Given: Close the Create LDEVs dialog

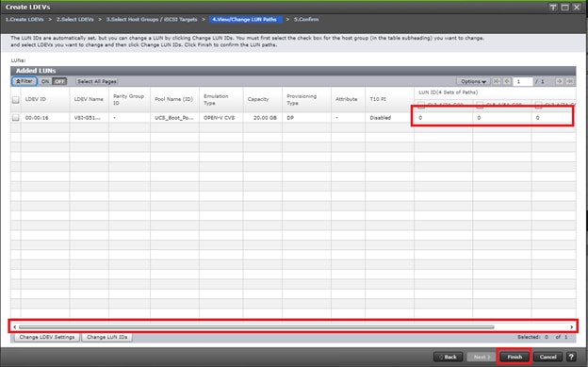Looking at the screenshot, I should tap(577, 8).
